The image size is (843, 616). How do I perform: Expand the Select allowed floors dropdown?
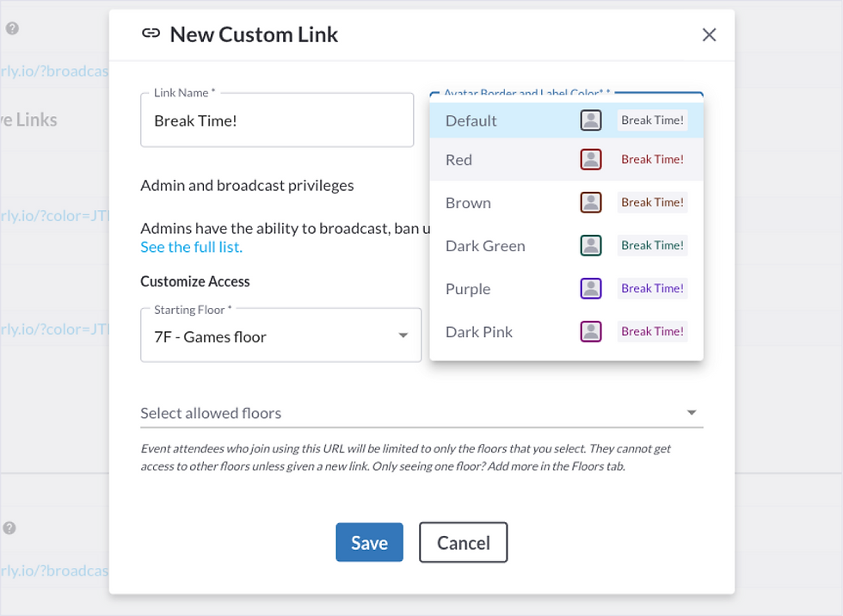(x=421, y=413)
